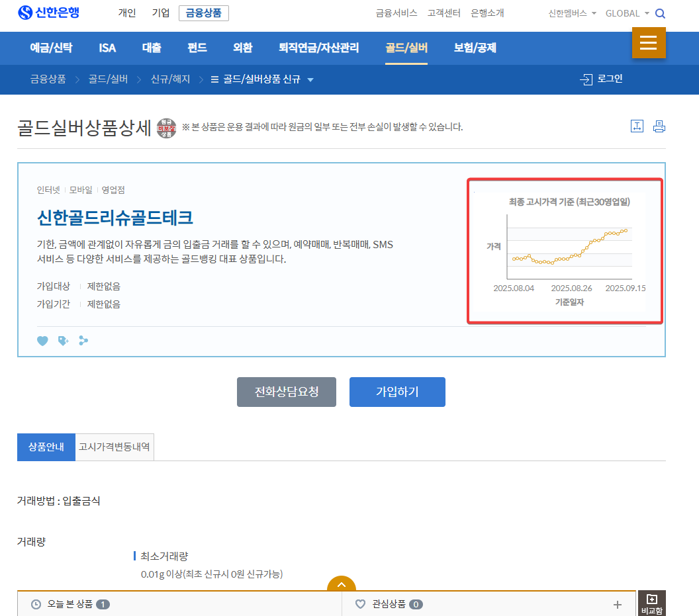699x616 pixels.
Task: Open the 은행소개 link
Action: [487, 13]
